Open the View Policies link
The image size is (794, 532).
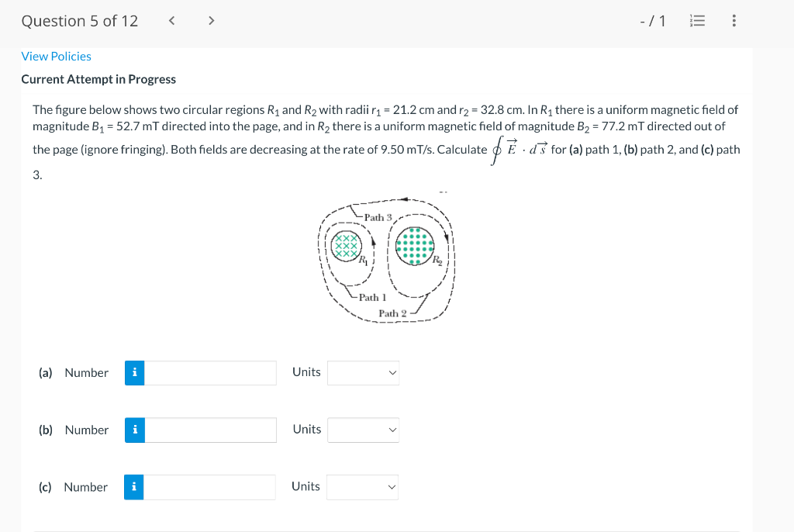tap(56, 57)
